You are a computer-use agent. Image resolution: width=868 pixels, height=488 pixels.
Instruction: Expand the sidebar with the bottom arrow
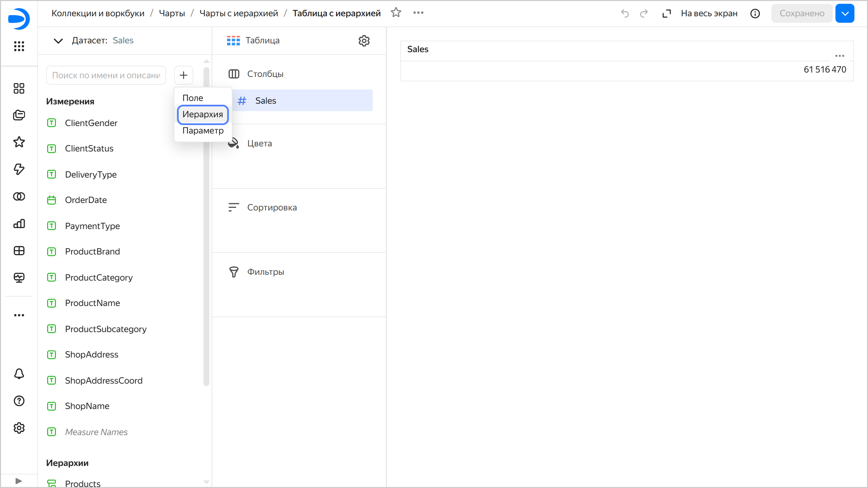19,480
